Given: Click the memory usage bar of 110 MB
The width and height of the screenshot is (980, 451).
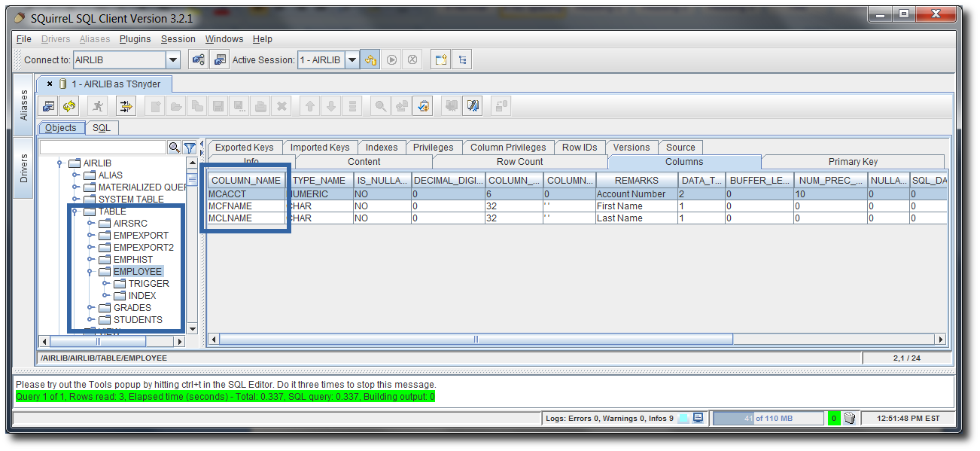Looking at the screenshot, I should pyautogui.click(x=767, y=418).
